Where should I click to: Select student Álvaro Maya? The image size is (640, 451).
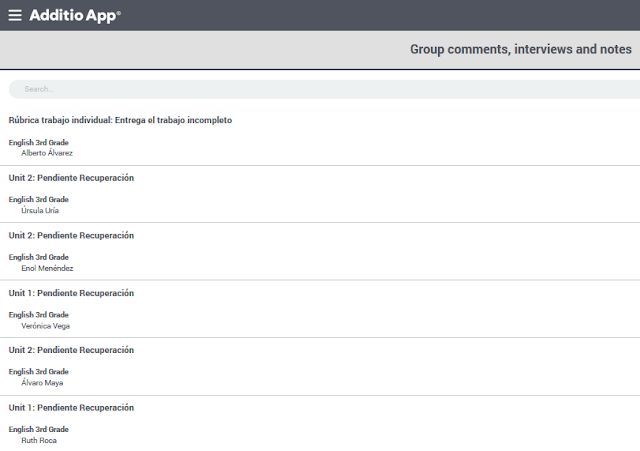[x=42, y=382]
